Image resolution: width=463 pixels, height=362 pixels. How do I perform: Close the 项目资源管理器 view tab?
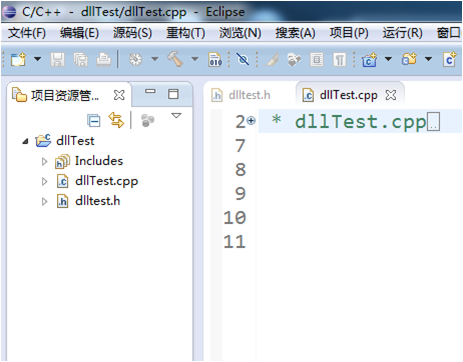click(x=119, y=95)
